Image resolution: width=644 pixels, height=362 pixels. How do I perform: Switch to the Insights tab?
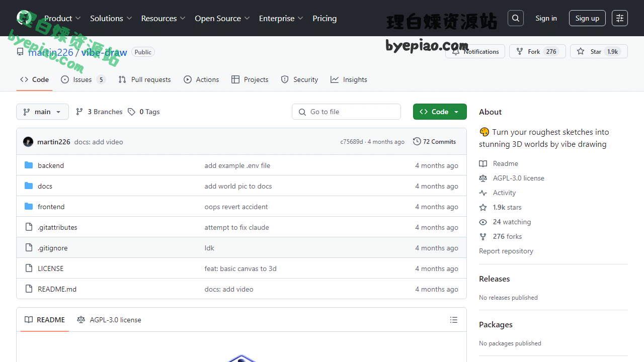(x=349, y=79)
